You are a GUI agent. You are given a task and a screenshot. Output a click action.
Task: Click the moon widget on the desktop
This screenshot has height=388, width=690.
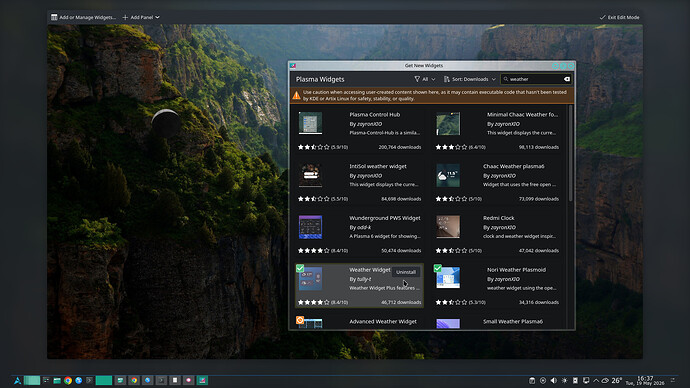tap(166, 124)
